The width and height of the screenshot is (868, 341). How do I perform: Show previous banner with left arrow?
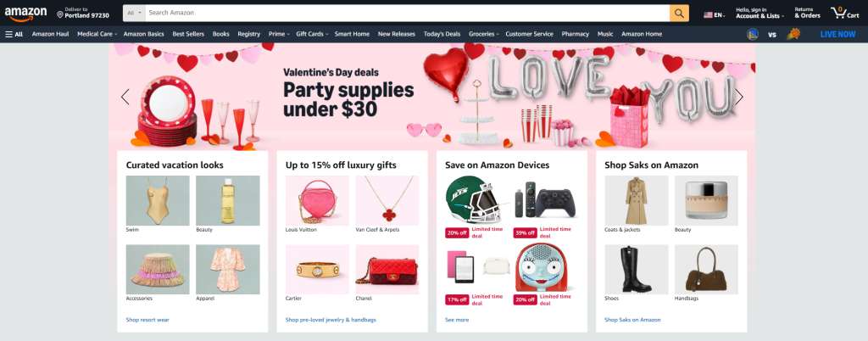coord(125,97)
